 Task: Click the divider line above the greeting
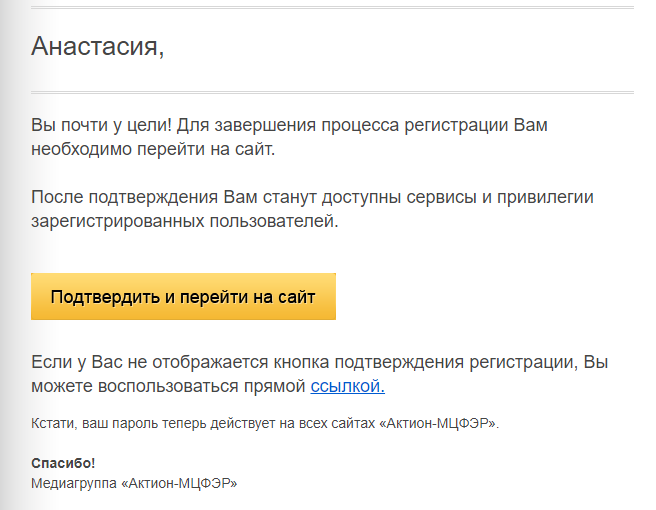pyautogui.click(x=331, y=8)
